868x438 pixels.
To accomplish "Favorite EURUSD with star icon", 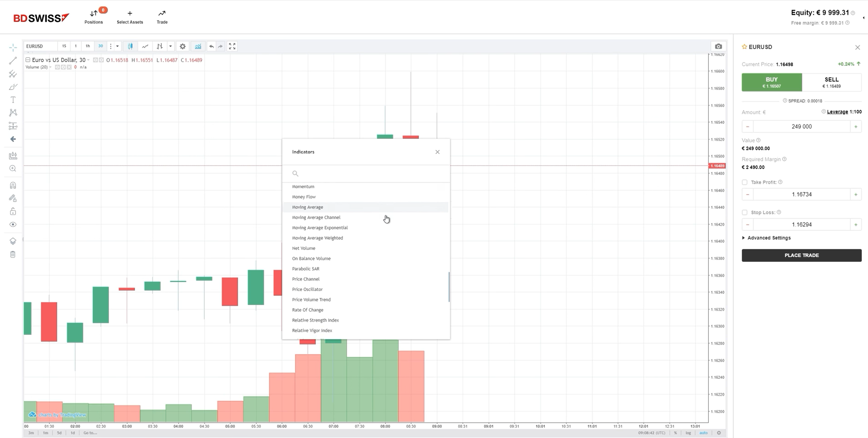I will (x=744, y=47).
